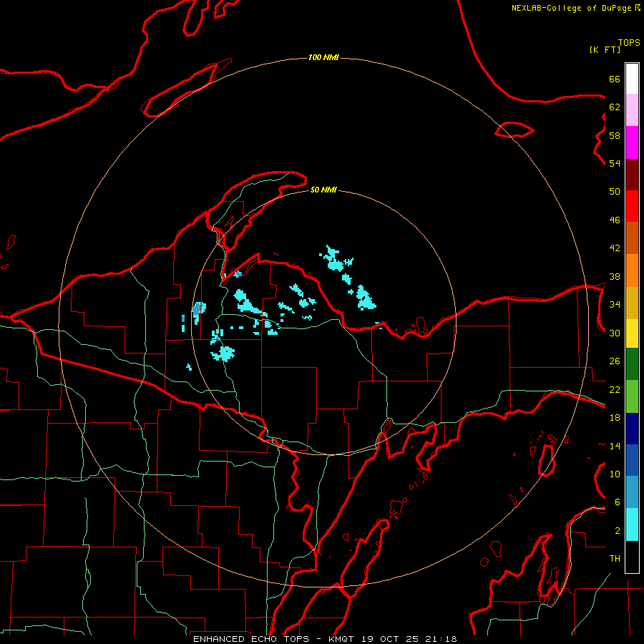Pick the dark maroon legend swatch
Viewport: 644px width, 644px height.
(x=632, y=175)
